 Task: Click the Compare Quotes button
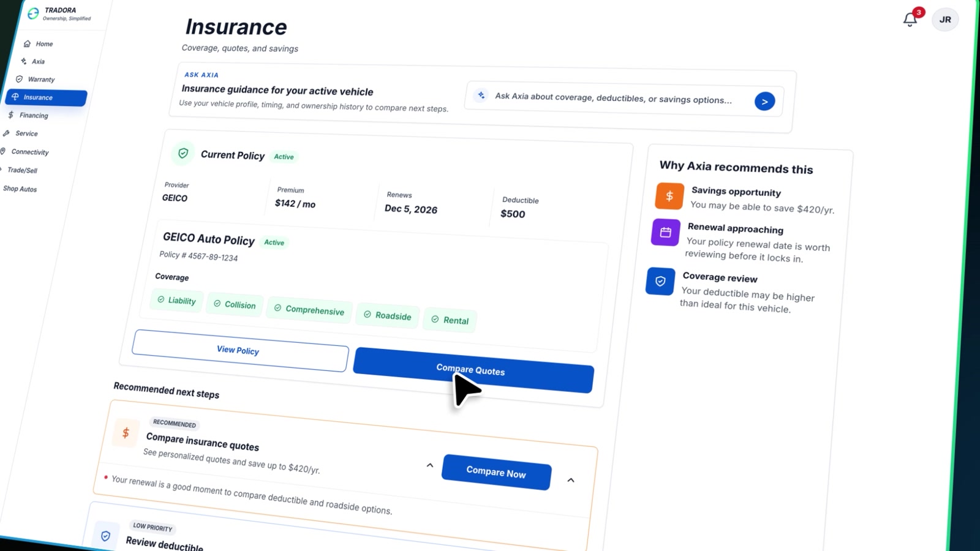473,370
